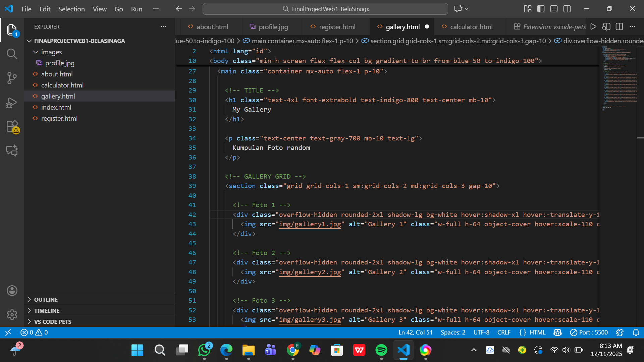Open the Search view in activity bar

tap(12, 54)
